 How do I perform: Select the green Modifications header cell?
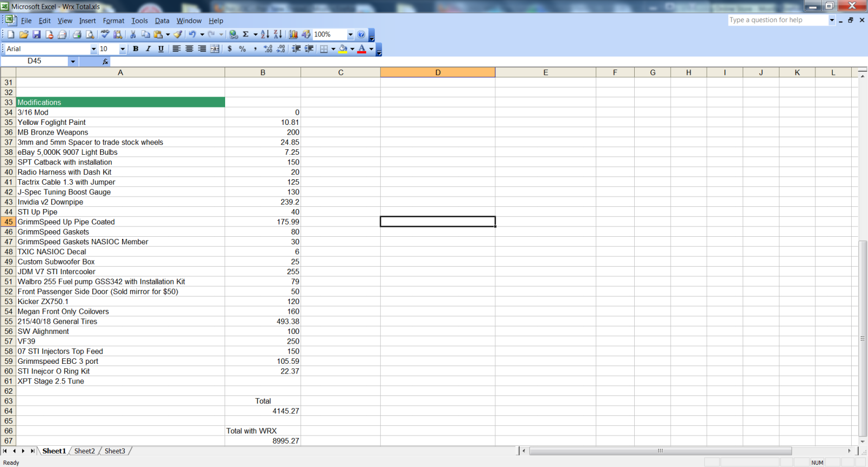pos(120,102)
